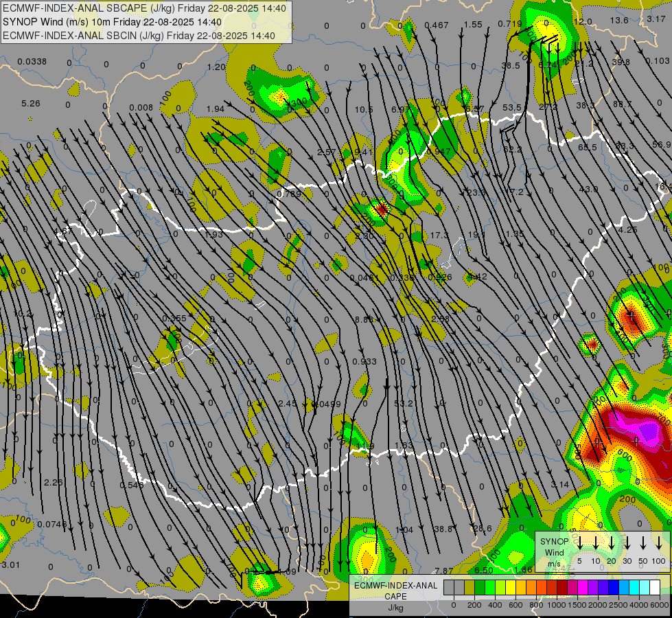This screenshot has height=618, width=672.
Task: Click the map value 4.42
Action: (x=477, y=277)
